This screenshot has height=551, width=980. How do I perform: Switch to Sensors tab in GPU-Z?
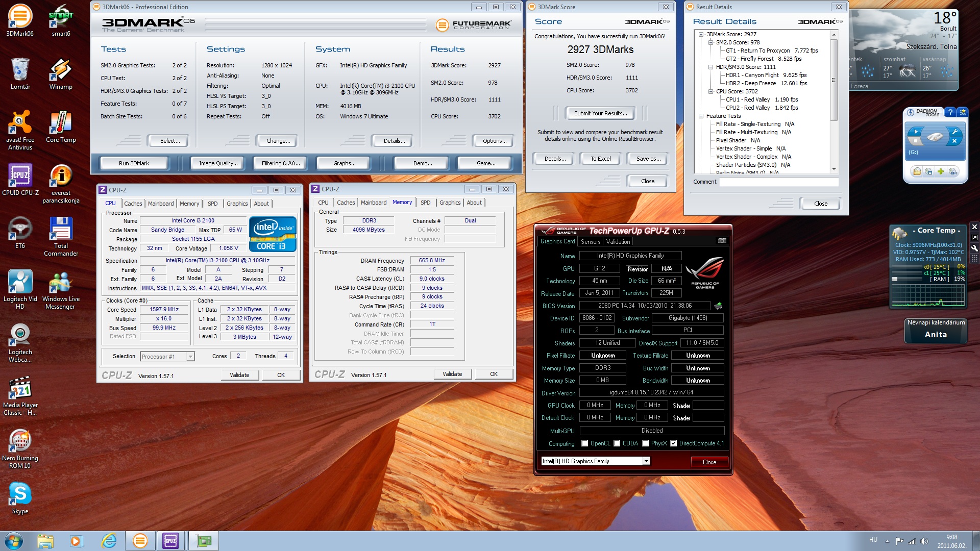tap(591, 242)
